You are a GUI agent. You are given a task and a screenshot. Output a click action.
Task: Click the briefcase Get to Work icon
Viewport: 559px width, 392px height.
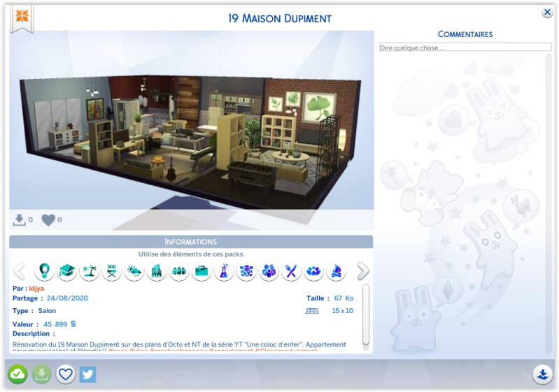(x=201, y=271)
